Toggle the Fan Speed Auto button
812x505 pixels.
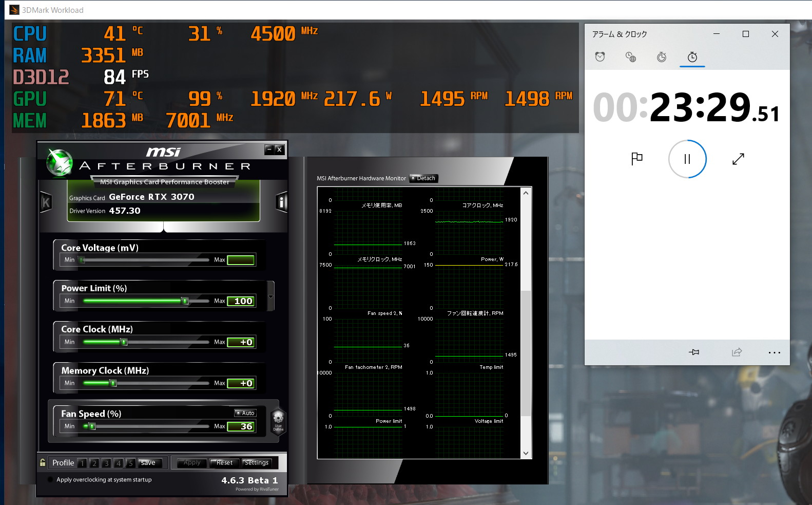245,413
